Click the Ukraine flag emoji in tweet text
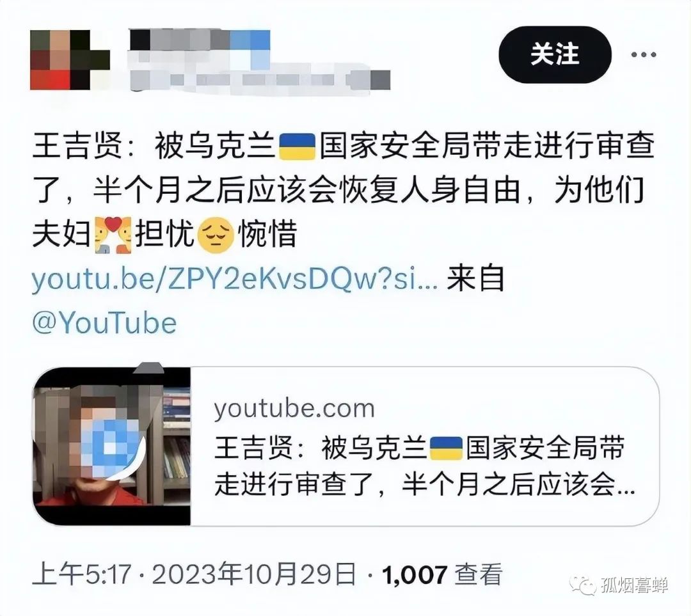 click(x=298, y=146)
